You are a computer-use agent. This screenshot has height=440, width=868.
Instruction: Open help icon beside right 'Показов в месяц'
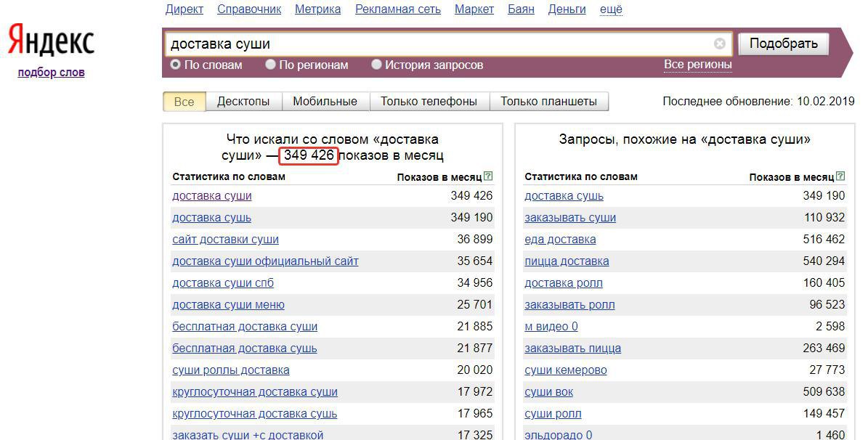[840, 176]
